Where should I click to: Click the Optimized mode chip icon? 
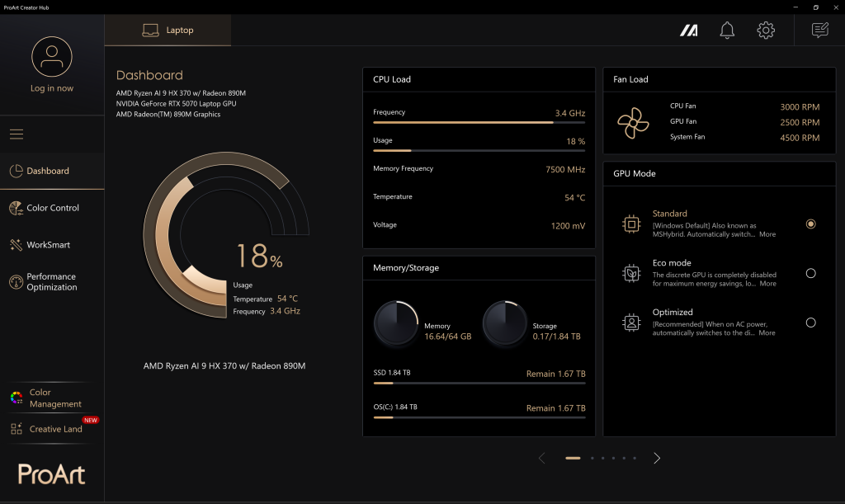tap(631, 323)
